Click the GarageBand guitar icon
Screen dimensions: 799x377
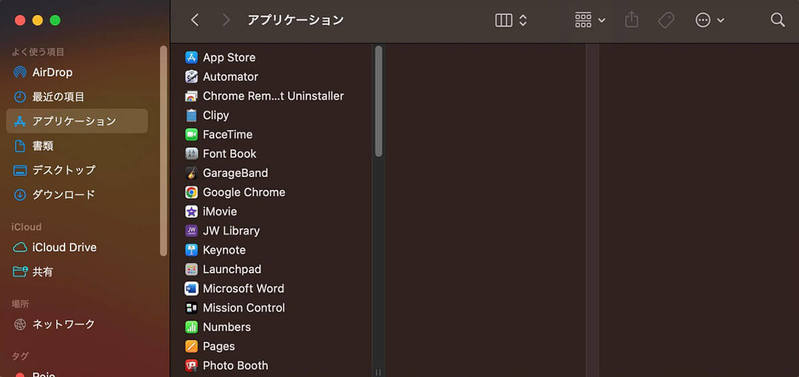(x=191, y=173)
